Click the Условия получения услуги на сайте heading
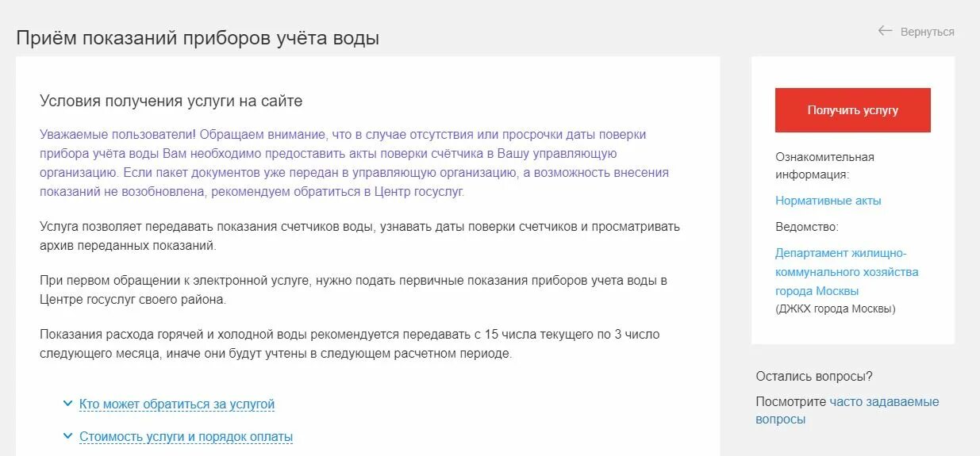Image resolution: width=980 pixels, height=456 pixels. click(x=171, y=102)
